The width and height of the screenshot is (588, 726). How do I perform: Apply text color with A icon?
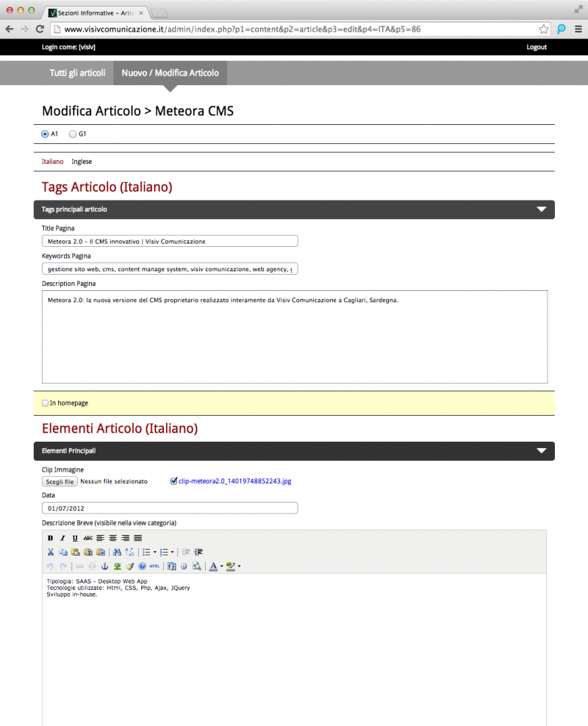tap(213, 566)
